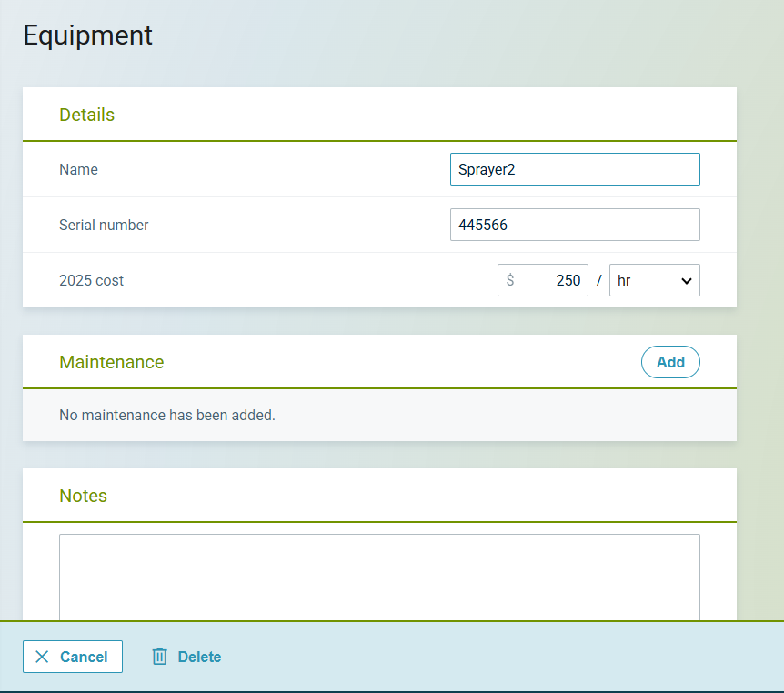Image resolution: width=784 pixels, height=693 pixels.
Task: Expand the cost unit dropdown arrow
Action: (687, 281)
